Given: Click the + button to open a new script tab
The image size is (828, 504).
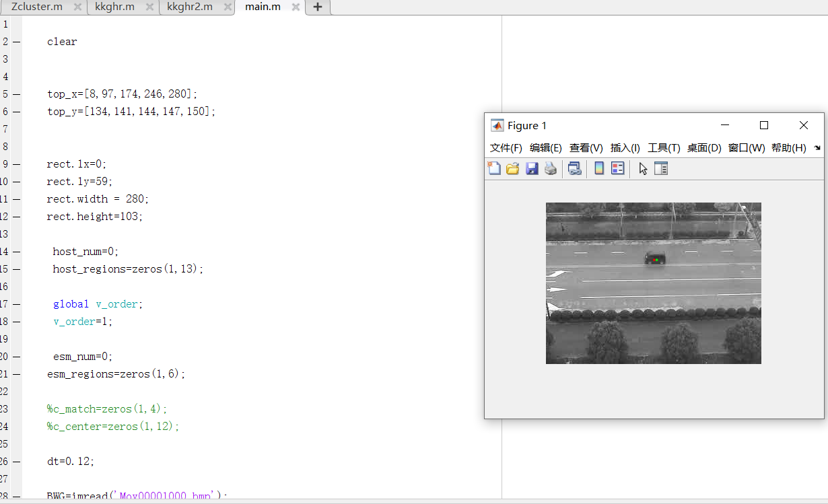Looking at the screenshot, I should coord(317,7).
